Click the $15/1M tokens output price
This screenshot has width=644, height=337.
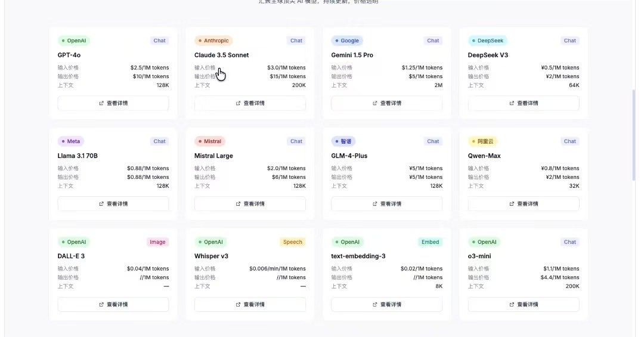(287, 76)
